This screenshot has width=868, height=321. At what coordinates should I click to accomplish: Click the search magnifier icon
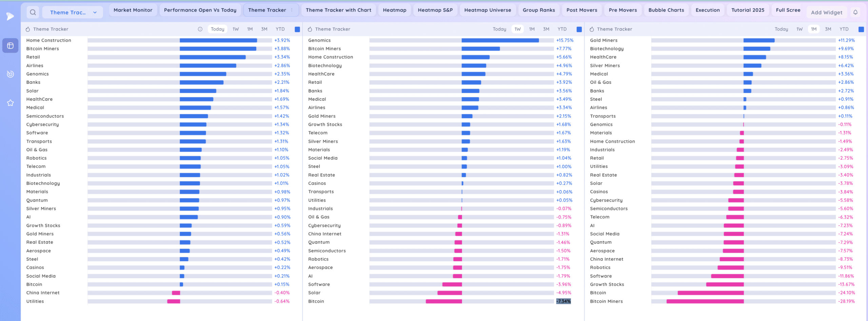pos(33,13)
